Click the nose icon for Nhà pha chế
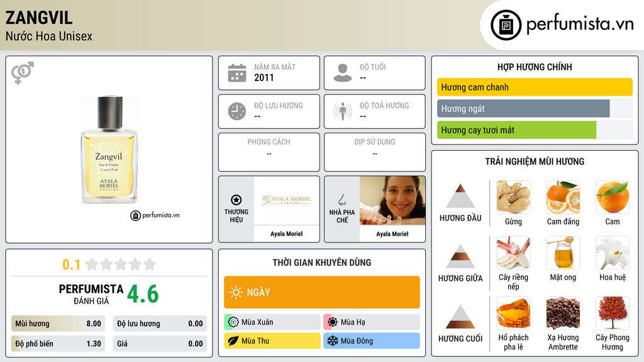The height and width of the screenshot is (362, 644). 341,200
